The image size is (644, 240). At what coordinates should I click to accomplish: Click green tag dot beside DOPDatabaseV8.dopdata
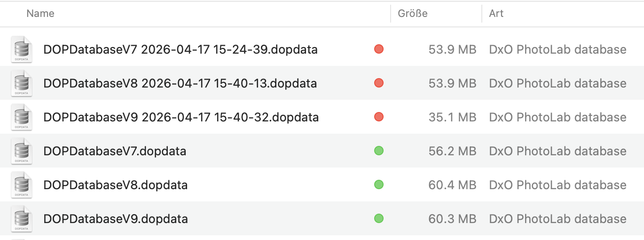379,184
